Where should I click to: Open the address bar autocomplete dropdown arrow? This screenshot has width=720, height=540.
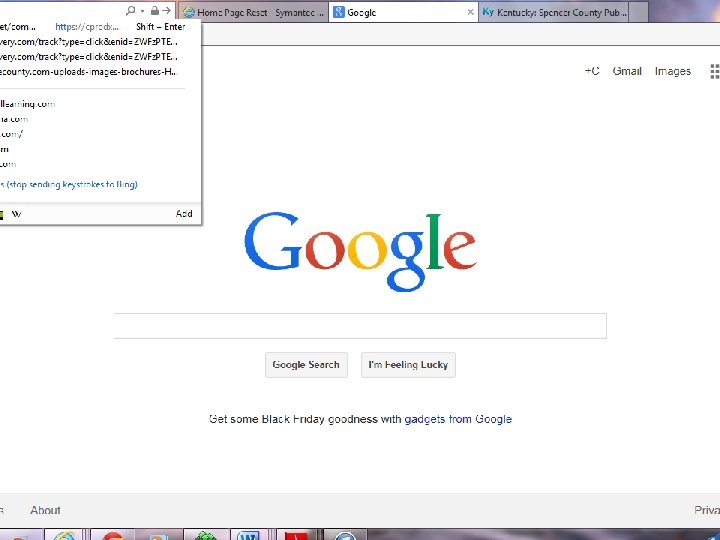point(142,11)
